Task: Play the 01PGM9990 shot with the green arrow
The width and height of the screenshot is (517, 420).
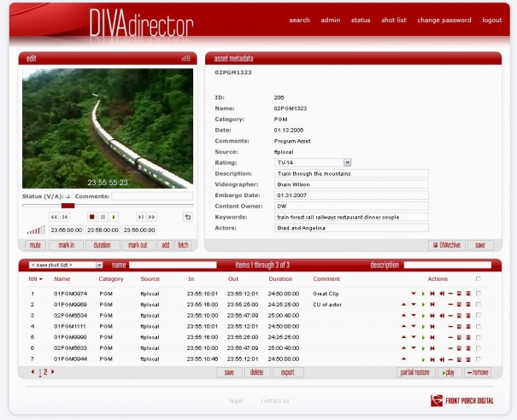Action: [423, 337]
